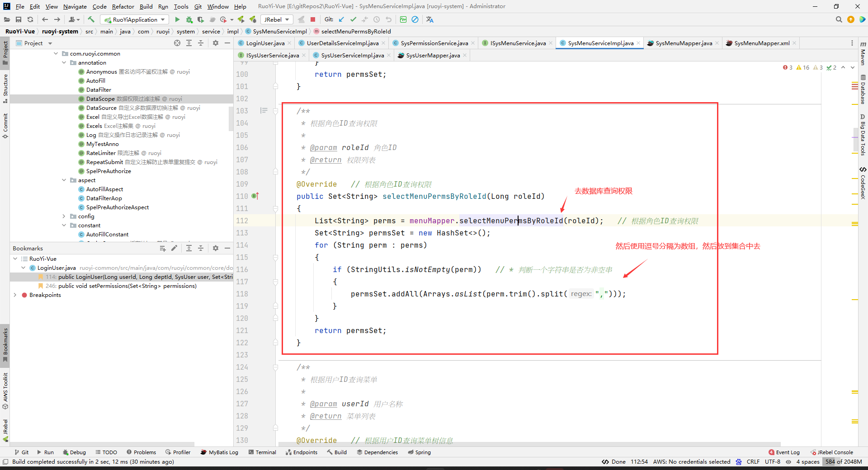868x470 pixels.
Task: Open Maven tool window on right sidebar
Action: (863, 53)
